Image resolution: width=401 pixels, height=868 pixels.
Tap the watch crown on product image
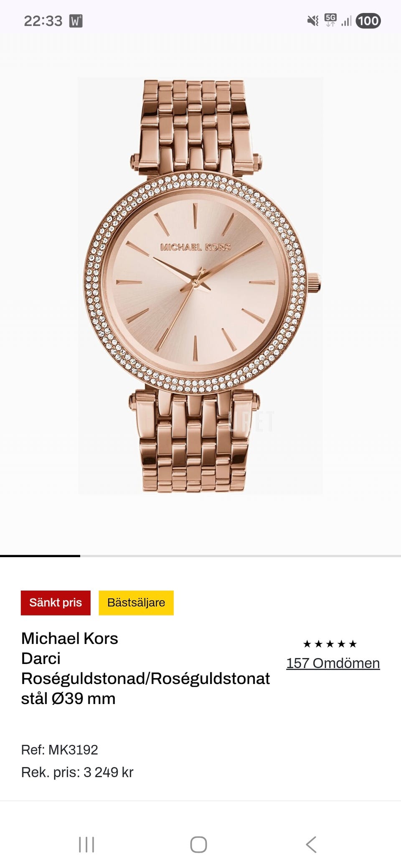tap(314, 283)
